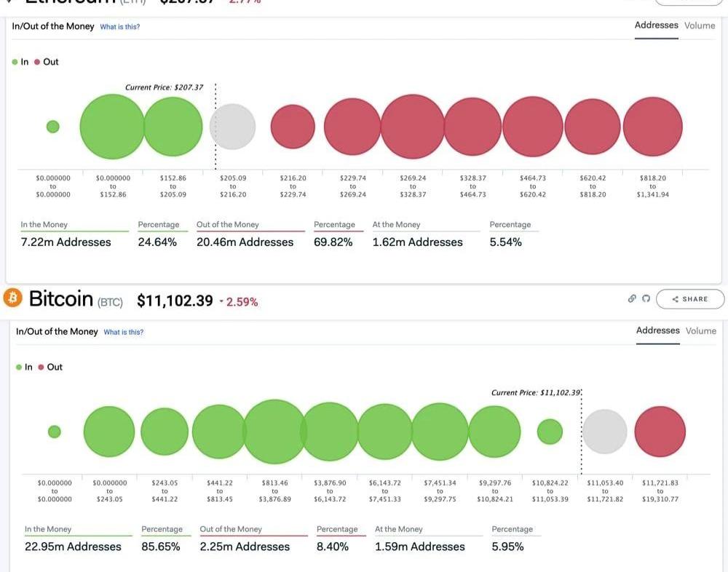728x572 pixels.
Task: Click Ethereum bubble for $620.42 to $818.20
Action: (593, 127)
